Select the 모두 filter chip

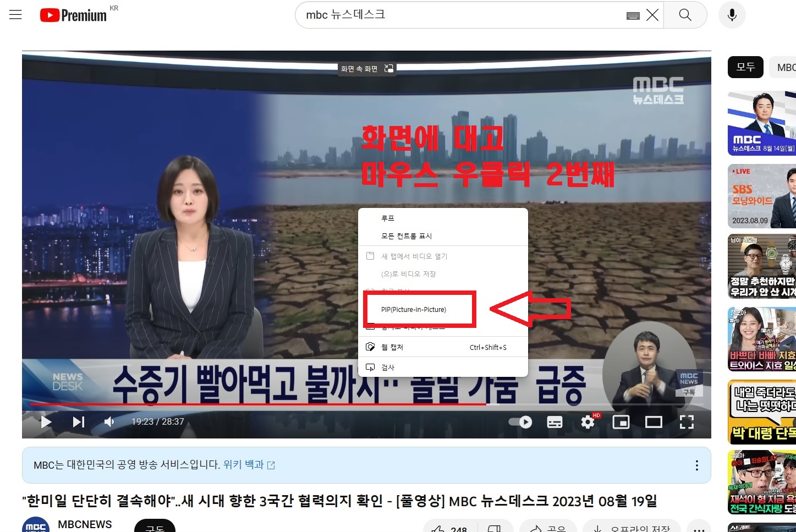[745, 67]
